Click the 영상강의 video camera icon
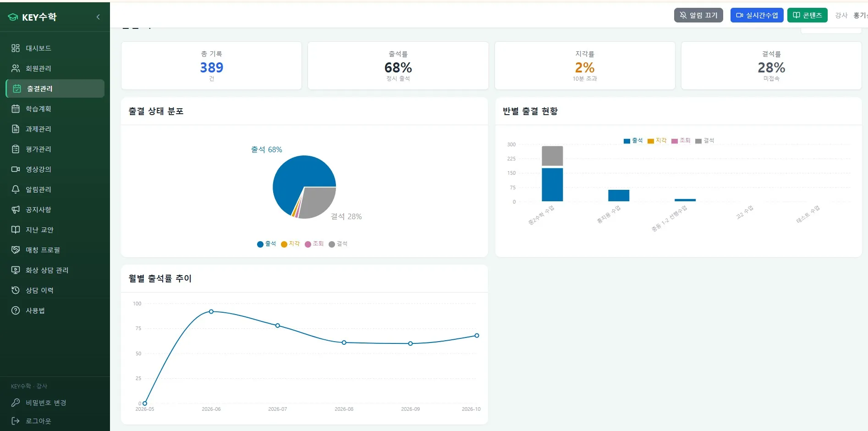This screenshot has width=868, height=431. [16, 169]
